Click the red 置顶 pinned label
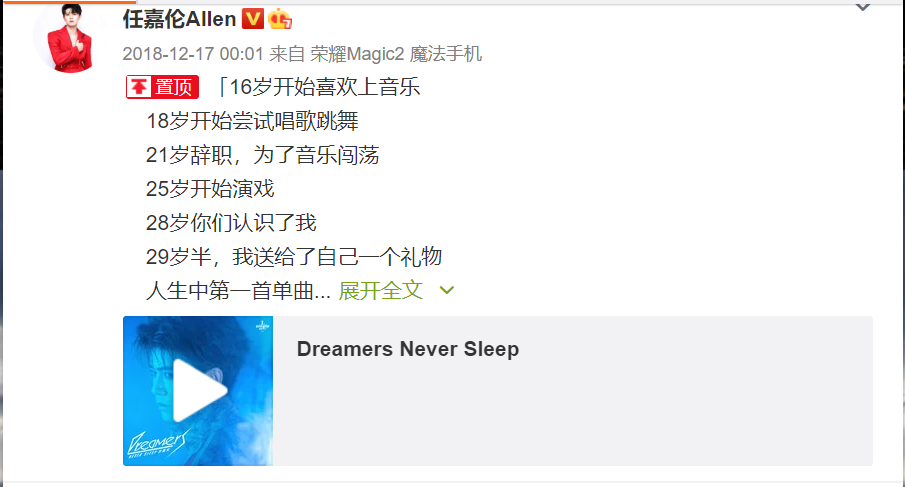 (162, 87)
